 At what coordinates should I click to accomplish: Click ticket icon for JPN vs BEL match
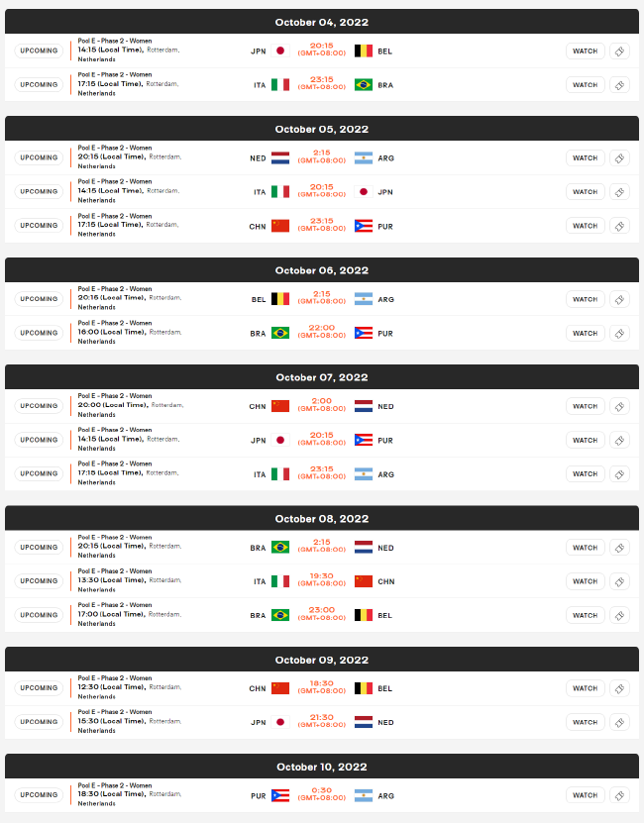[x=619, y=51]
